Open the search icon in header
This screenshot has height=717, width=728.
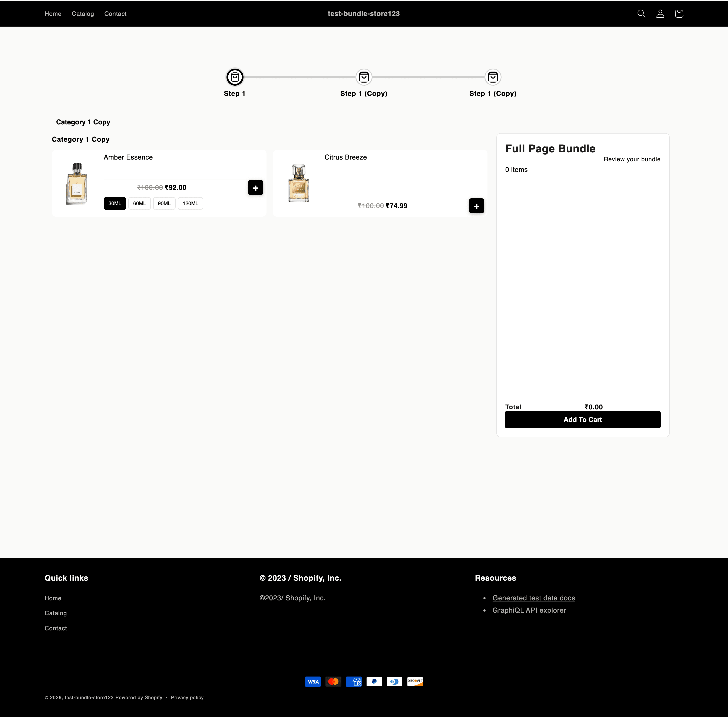coord(641,14)
